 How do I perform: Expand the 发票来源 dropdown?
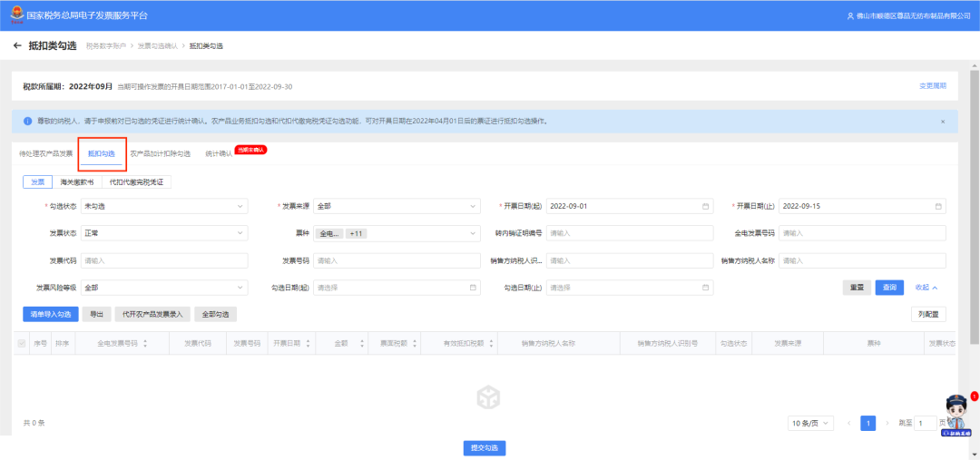click(x=397, y=206)
